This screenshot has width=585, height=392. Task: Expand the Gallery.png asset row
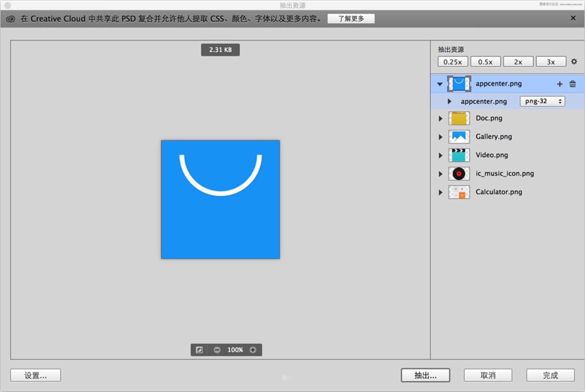click(x=441, y=137)
